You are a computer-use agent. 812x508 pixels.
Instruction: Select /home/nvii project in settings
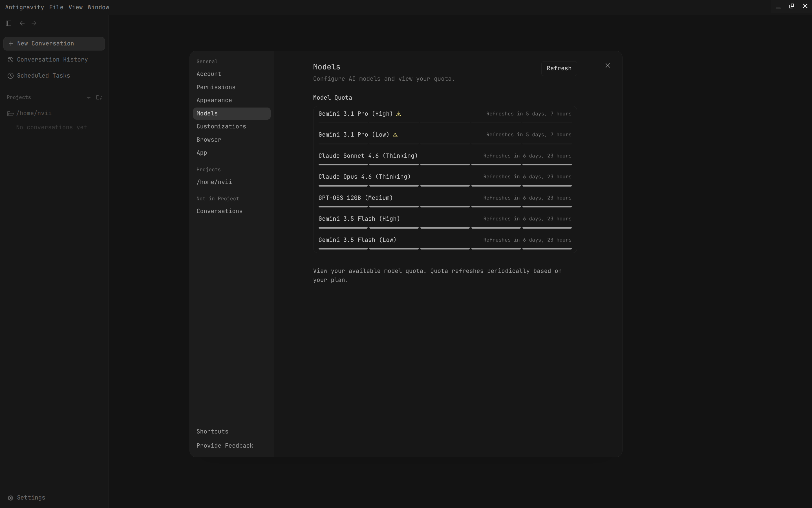231,182
